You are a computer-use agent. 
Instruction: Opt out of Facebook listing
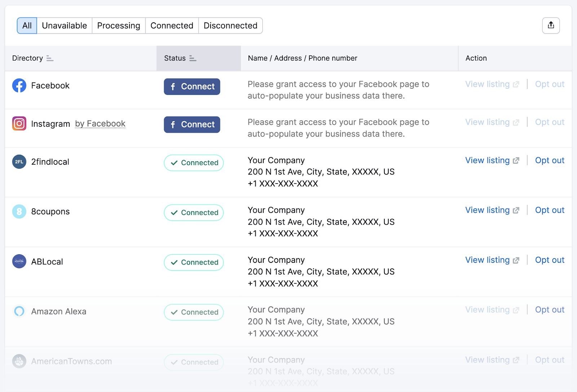(550, 84)
